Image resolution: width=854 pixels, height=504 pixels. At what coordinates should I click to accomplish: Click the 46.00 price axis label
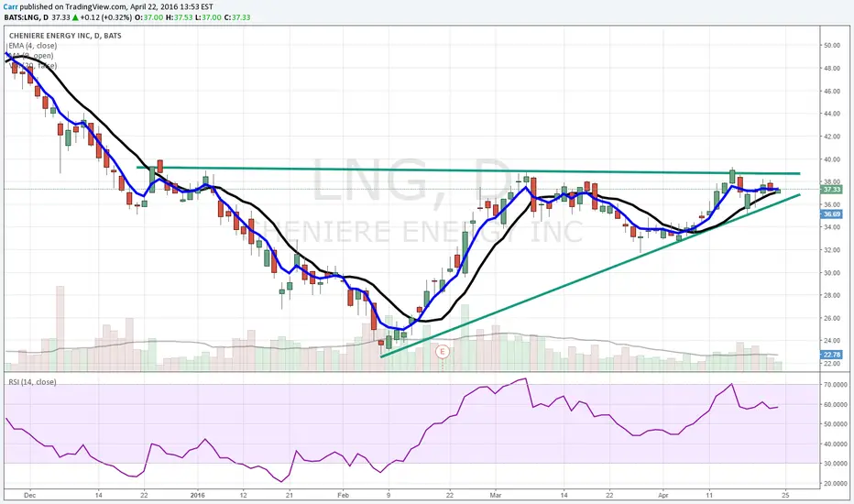[x=831, y=91]
